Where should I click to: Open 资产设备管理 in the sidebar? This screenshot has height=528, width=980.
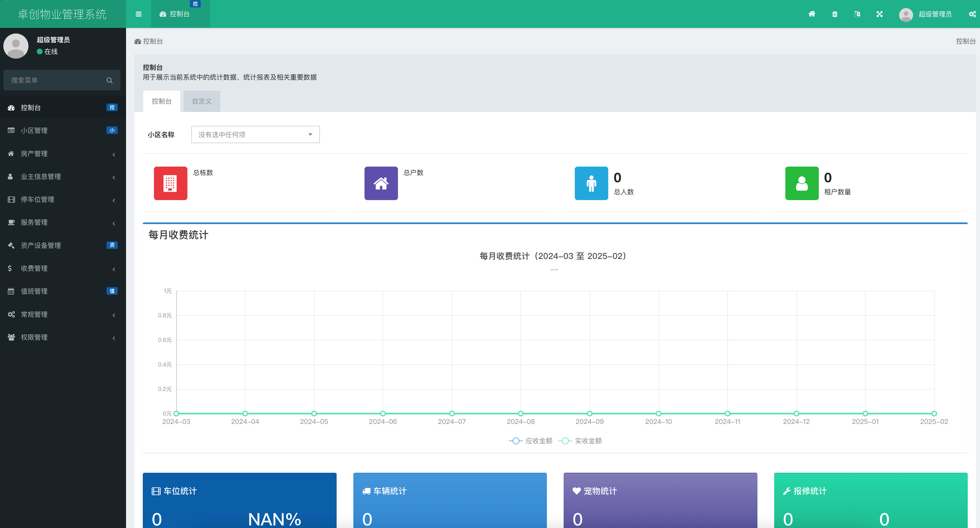(63, 246)
